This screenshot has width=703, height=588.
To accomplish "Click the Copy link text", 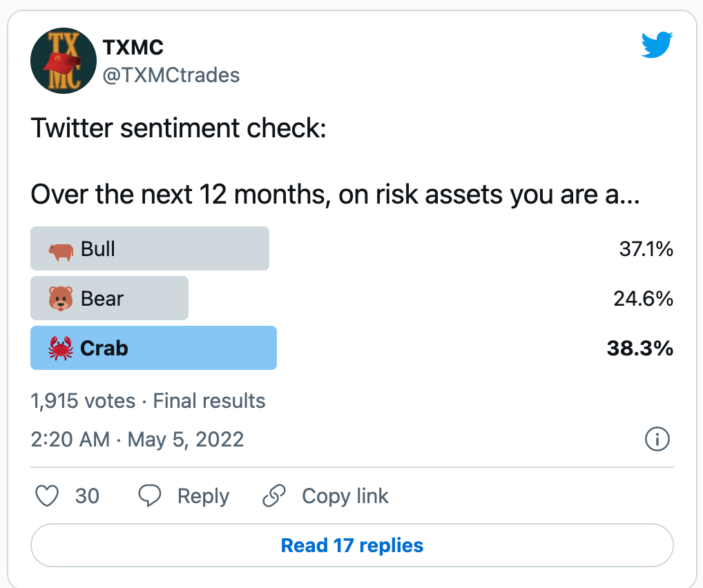I will tap(345, 496).
